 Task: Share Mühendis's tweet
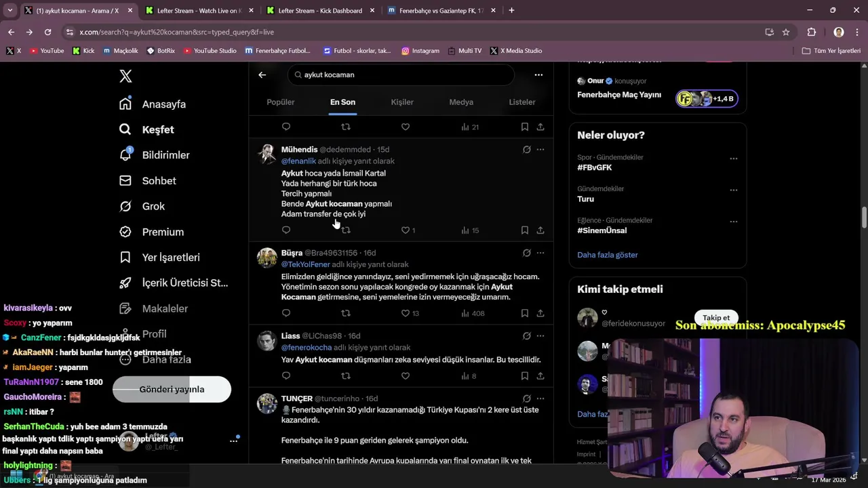[540, 230]
